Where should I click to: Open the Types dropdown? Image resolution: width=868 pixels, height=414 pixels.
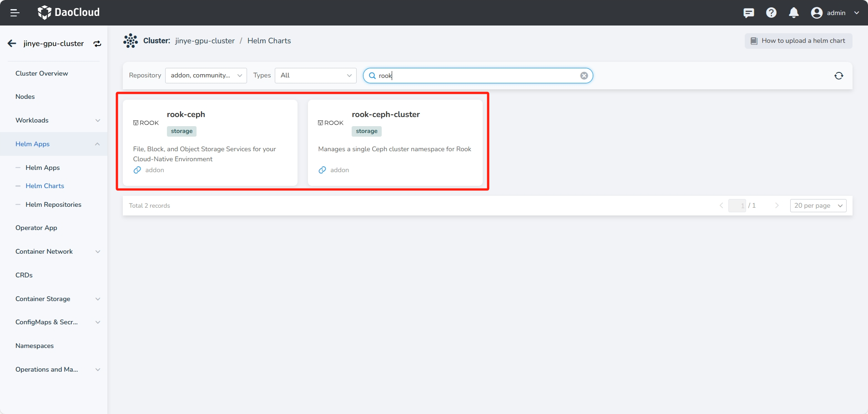pos(315,76)
